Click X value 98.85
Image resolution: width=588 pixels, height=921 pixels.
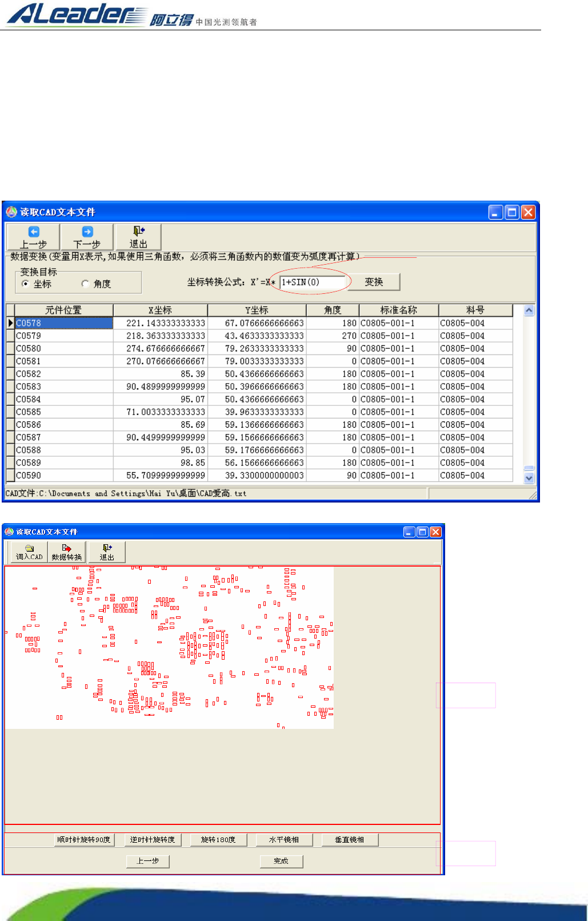pyautogui.click(x=161, y=463)
